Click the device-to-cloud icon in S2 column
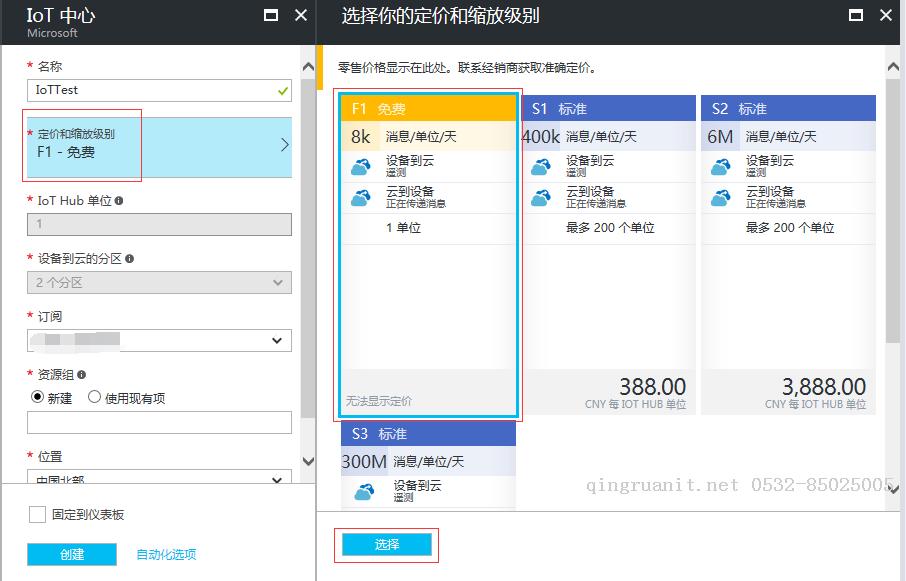 [719, 164]
